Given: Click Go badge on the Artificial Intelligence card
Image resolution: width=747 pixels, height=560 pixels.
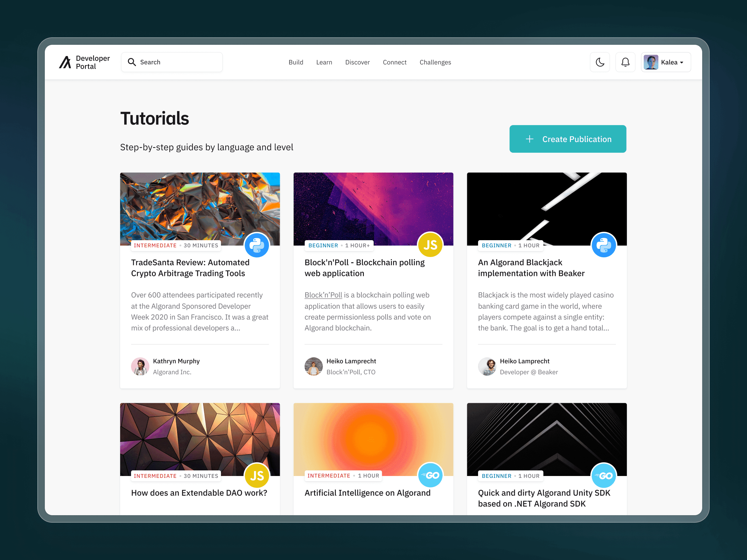Looking at the screenshot, I should click(x=430, y=475).
